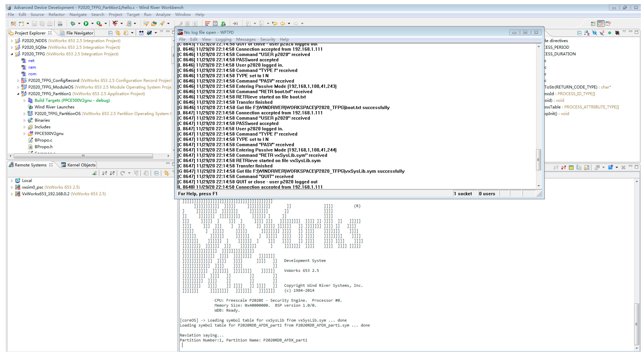Image resolution: width=644 pixels, height=357 pixels.
Task: Select BPropo.c file in project tree
Action: tap(43, 140)
